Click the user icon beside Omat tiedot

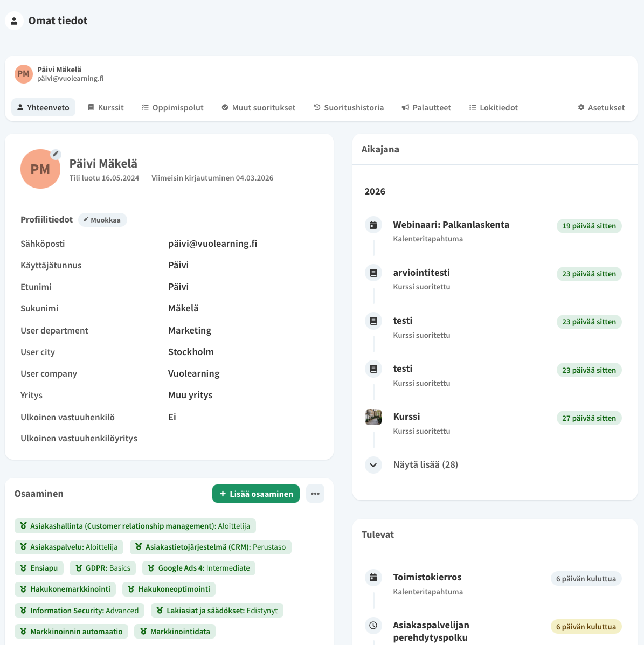pyautogui.click(x=14, y=21)
